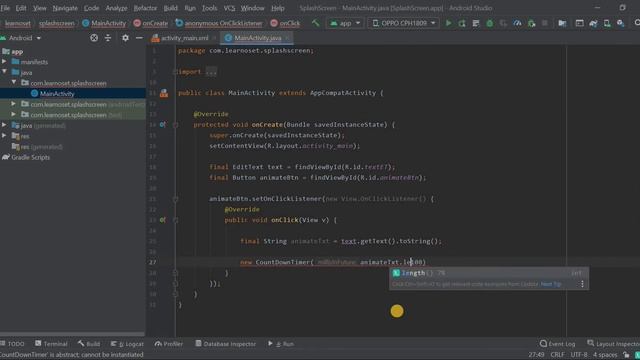Click the Collapse All icon in project panel

coord(108,38)
